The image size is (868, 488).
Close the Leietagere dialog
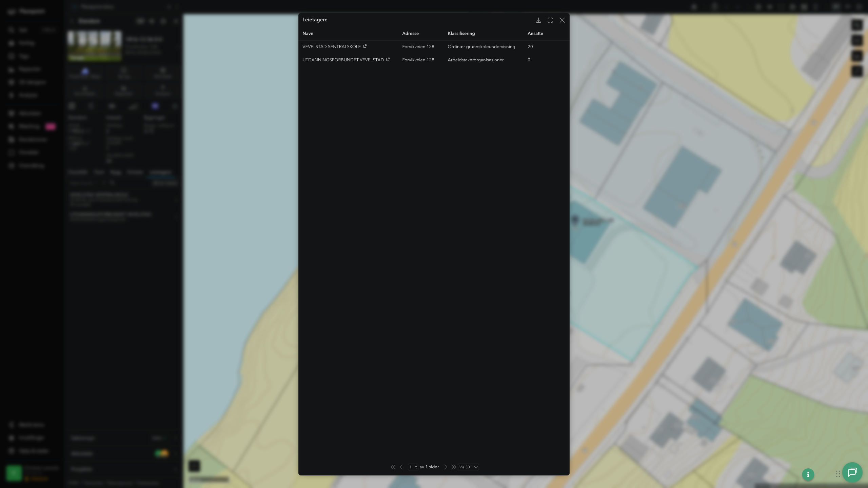click(x=562, y=20)
